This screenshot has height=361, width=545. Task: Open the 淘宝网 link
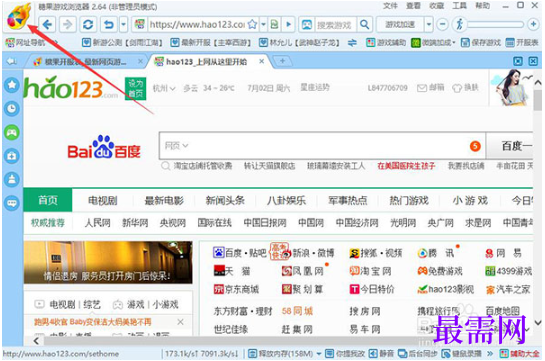pos(370,271)
